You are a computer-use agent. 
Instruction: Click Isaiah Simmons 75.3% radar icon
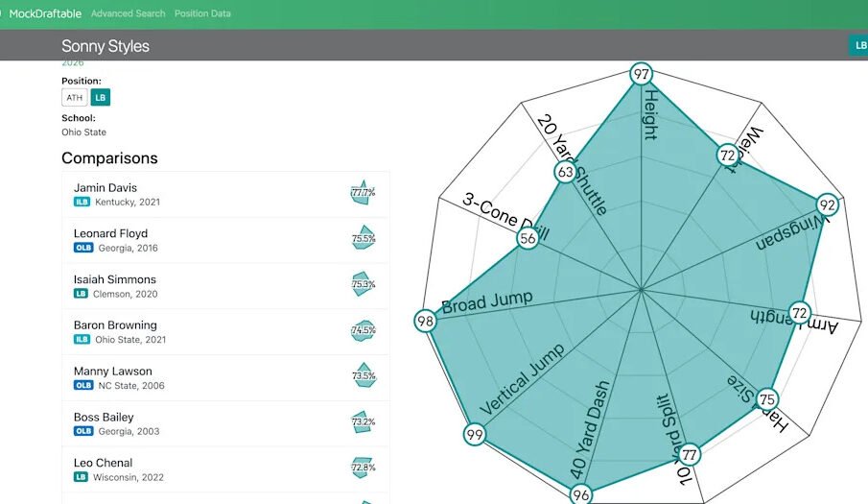[363, 284]
